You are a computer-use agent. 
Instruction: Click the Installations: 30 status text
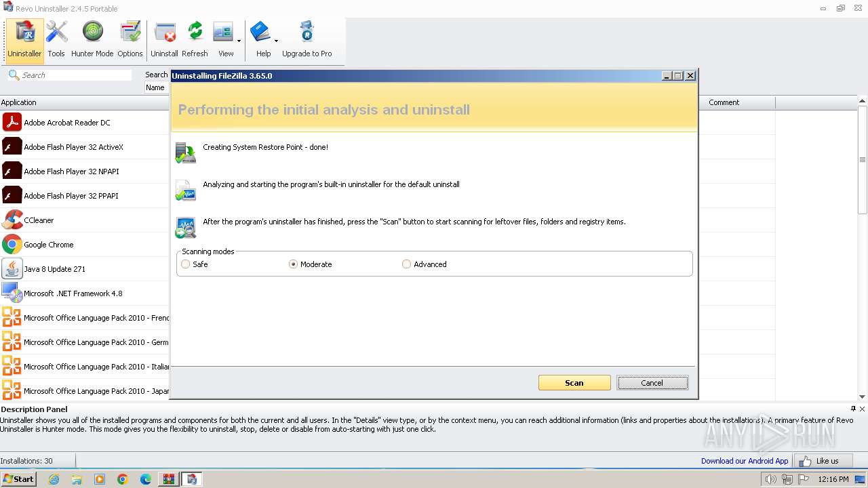tap(26, 461)
